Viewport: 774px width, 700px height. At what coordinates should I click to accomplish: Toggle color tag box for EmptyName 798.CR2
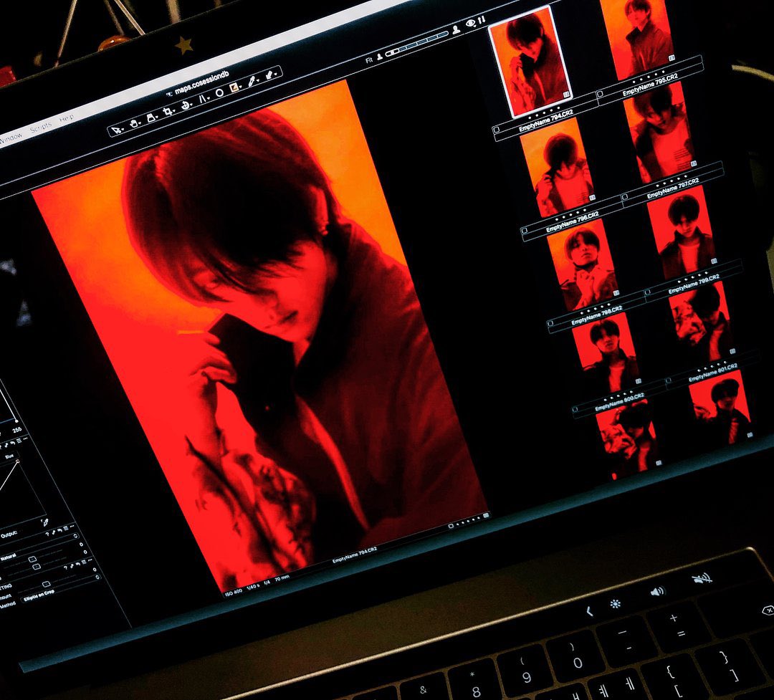550,323
